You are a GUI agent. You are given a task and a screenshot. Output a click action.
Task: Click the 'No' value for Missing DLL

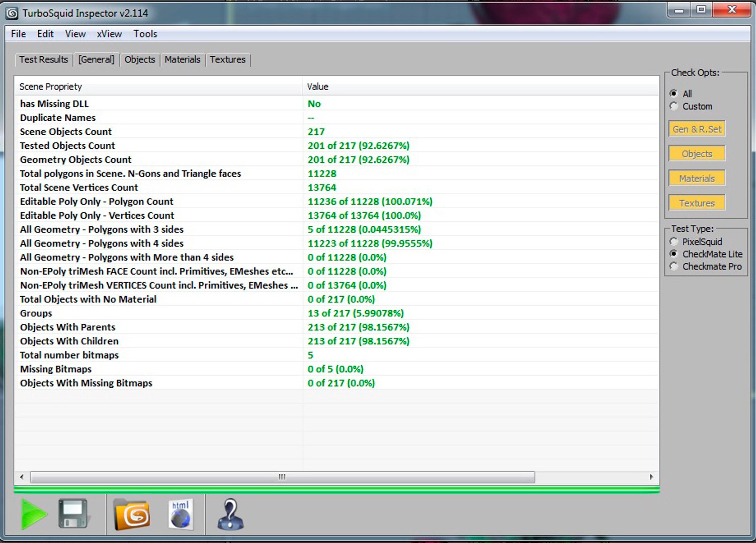pyautogui.click(x=314, y=104)
